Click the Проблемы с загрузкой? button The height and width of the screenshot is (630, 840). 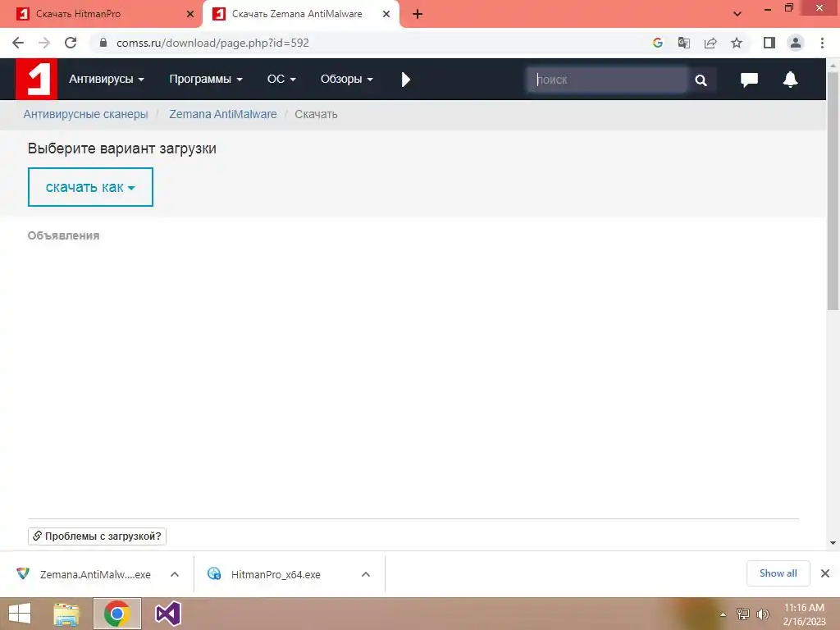[97, 536]
